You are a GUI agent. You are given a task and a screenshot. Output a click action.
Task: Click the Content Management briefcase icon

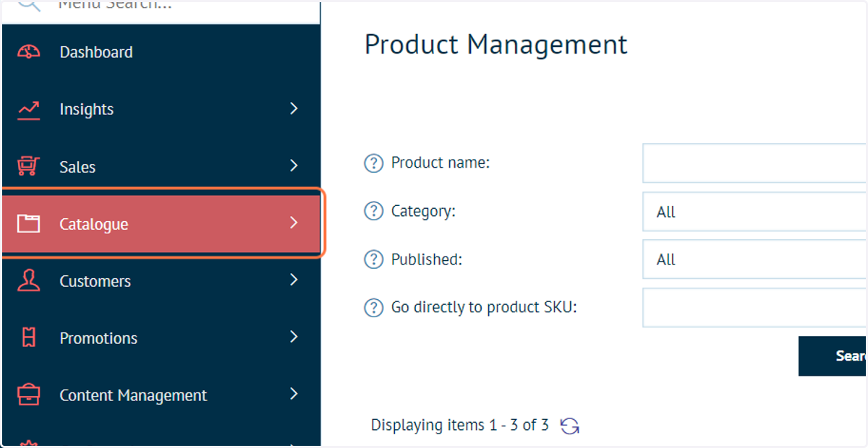pyautogui.click(x=28, y=395)
